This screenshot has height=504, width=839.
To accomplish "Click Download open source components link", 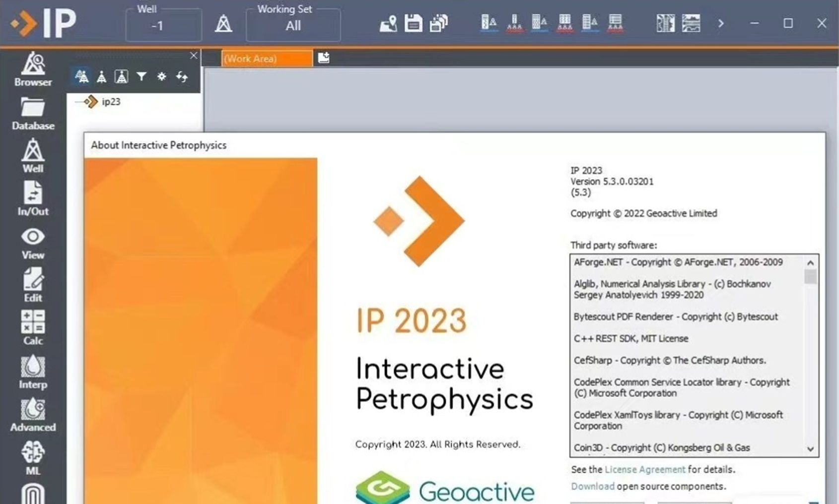I will click(592, 486).
